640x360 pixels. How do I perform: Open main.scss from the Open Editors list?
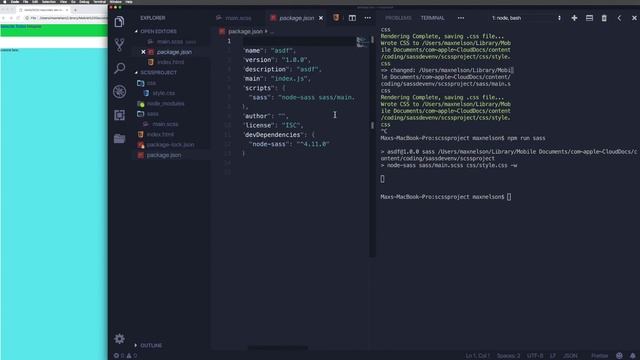(171, 42)
